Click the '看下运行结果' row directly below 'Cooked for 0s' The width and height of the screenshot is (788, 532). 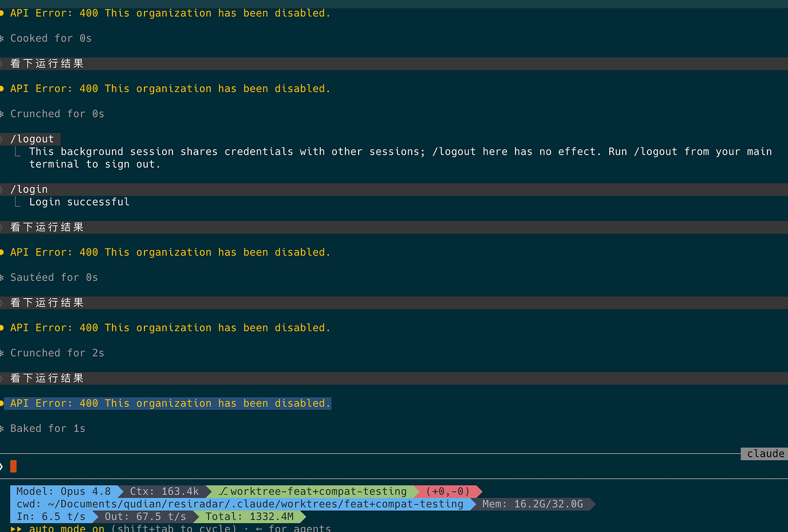point(394,63)
